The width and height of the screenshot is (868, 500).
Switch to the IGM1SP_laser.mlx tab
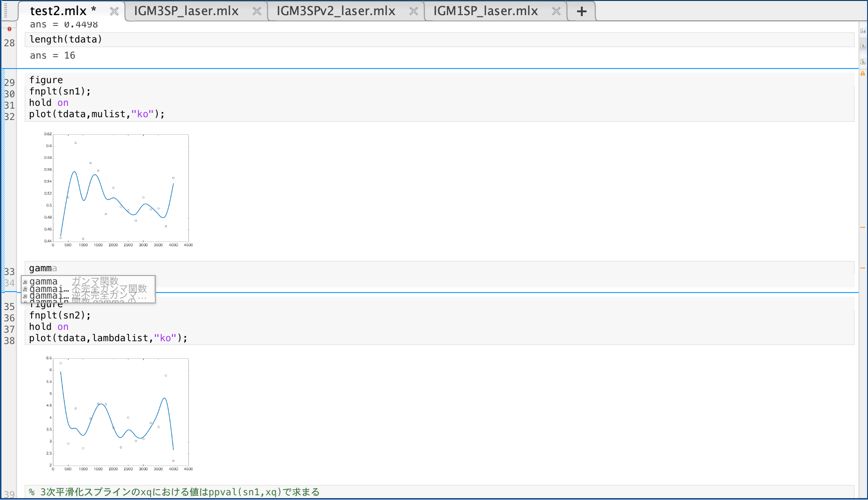(485, 11)
